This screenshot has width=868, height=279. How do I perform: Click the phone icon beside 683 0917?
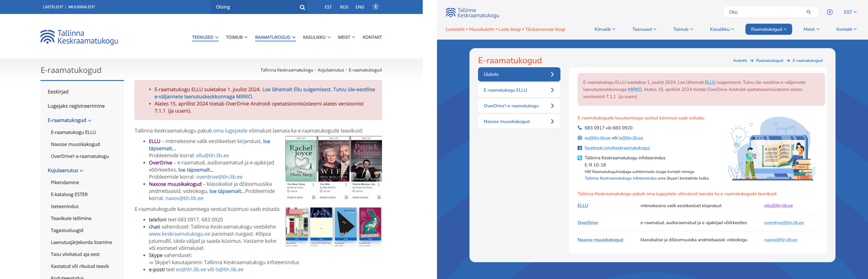580,128
